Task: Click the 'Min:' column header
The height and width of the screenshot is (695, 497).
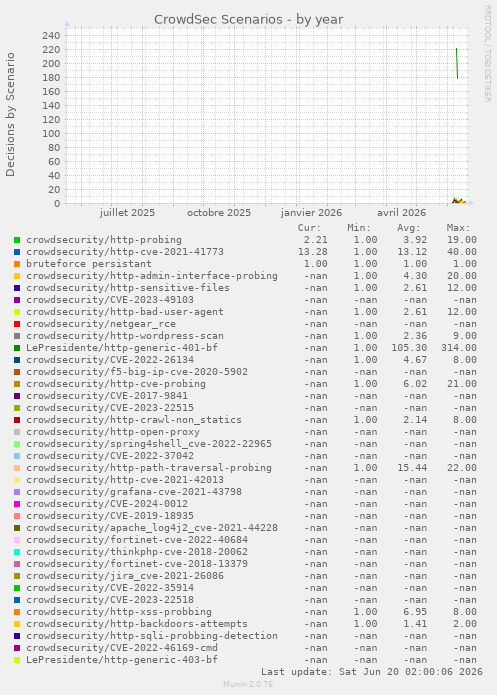Action: (359, 228)
